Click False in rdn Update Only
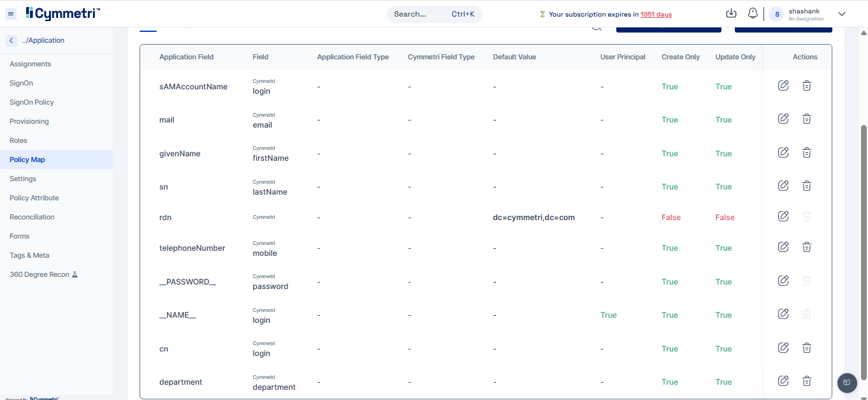868x400 pixels. [725, 218]
